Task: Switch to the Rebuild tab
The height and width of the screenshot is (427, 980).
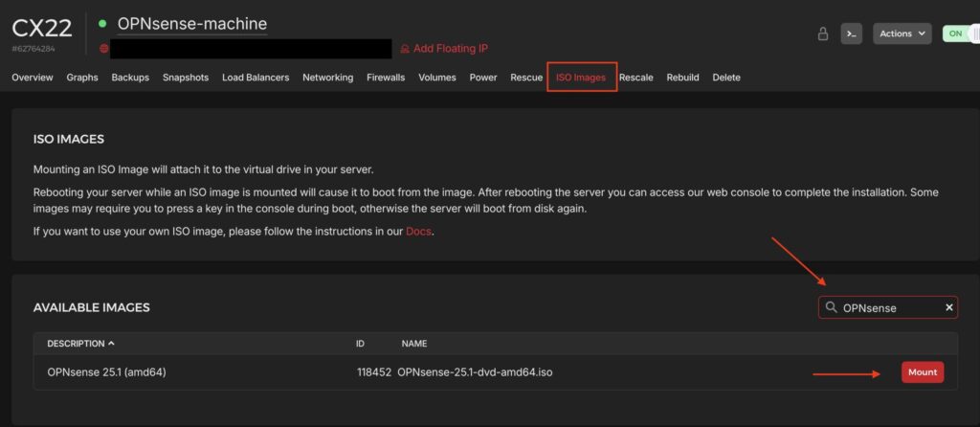Action: click(682, 78)
